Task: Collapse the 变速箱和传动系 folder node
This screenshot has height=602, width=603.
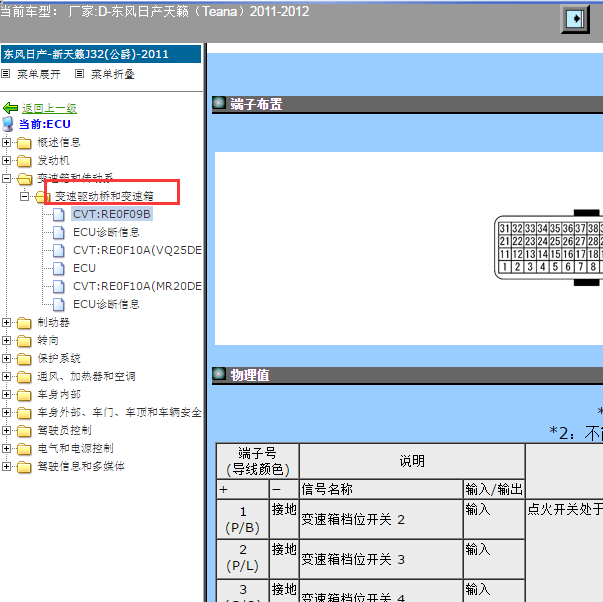Action: (6, 178)
